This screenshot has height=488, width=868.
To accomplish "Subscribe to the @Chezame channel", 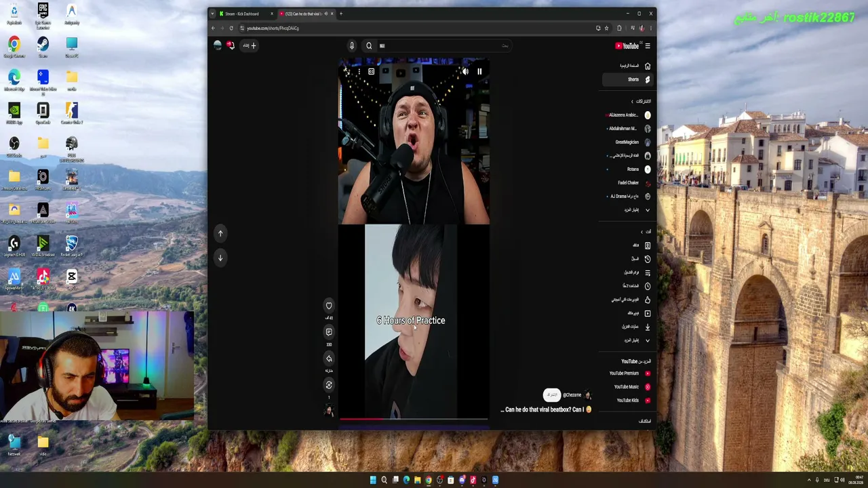I will point(552,394).
